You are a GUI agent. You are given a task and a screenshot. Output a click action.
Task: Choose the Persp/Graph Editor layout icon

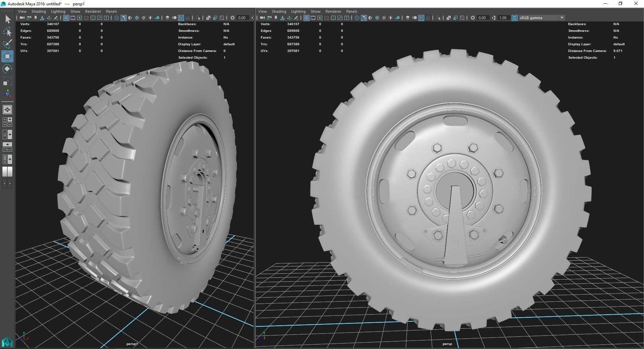pyautogui.click(x=7, y=147)
